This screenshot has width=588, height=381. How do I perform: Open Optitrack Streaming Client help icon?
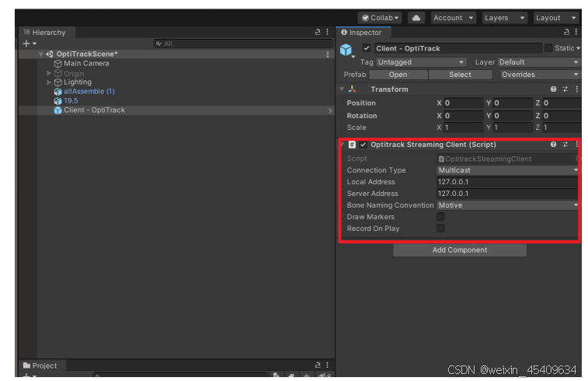[553, 144]
